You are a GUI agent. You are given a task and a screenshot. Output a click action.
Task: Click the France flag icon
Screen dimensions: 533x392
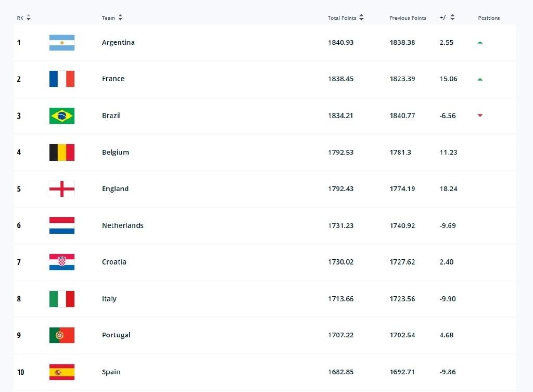pos(62,79)
